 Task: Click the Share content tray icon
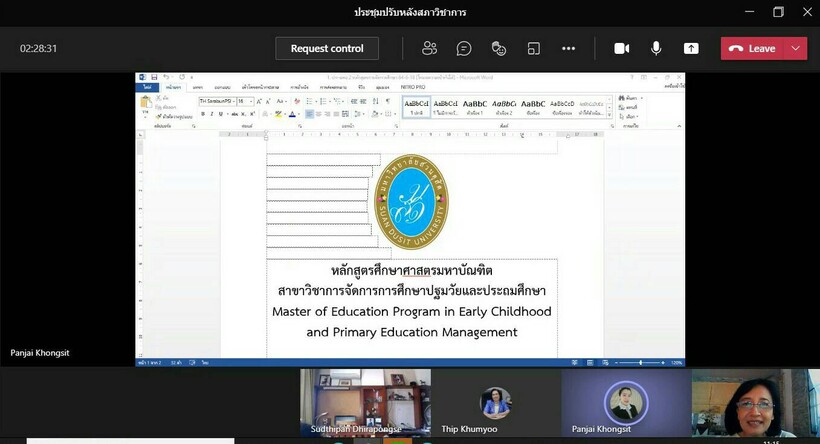click(x=691, y=48)
